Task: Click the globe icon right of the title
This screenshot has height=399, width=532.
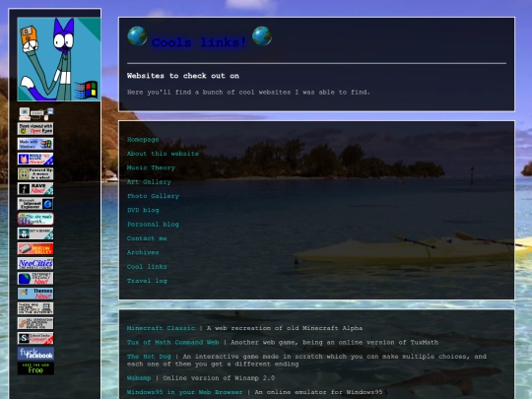Action: (x=262, y=35)
